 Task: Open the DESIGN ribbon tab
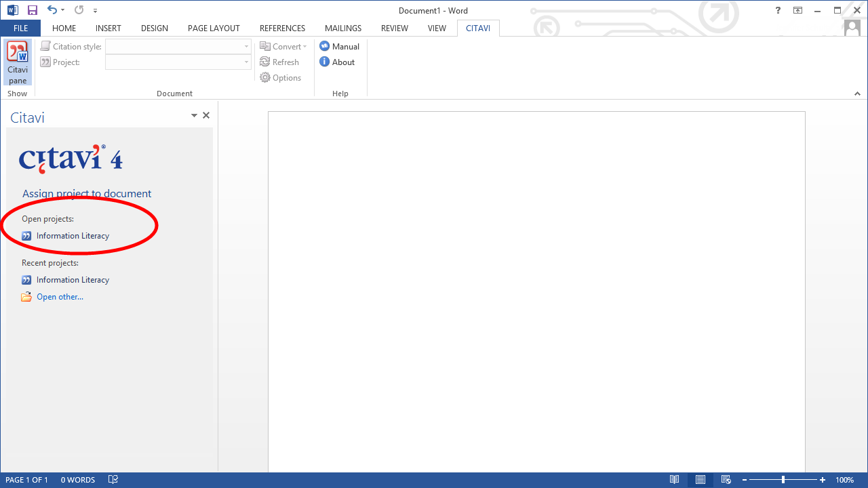click(155, 28)
